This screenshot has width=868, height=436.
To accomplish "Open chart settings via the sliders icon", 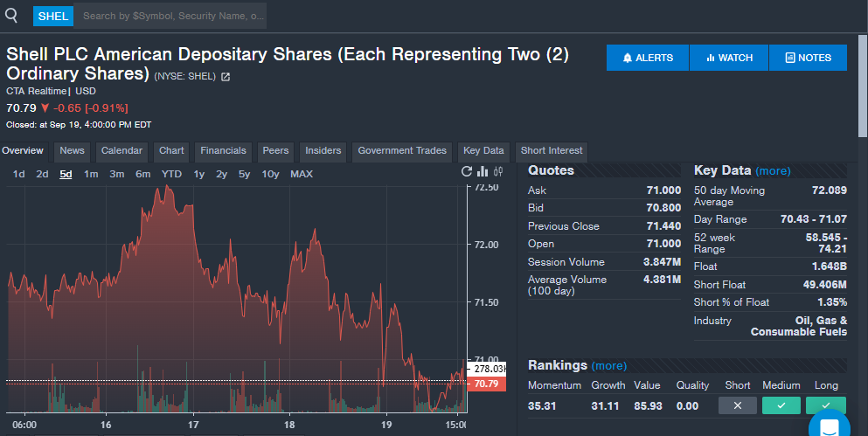I will click(x=498, y=172).
